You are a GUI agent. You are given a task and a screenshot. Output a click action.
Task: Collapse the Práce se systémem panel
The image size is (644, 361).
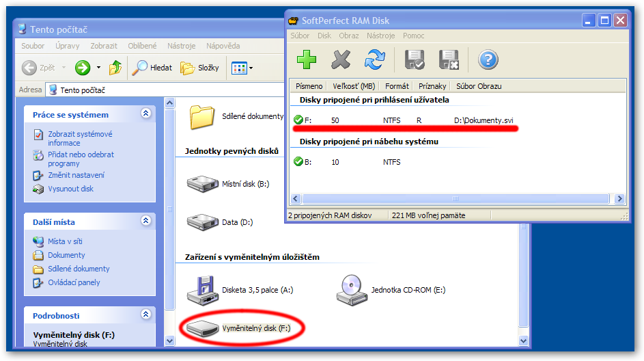coord(145,113)
